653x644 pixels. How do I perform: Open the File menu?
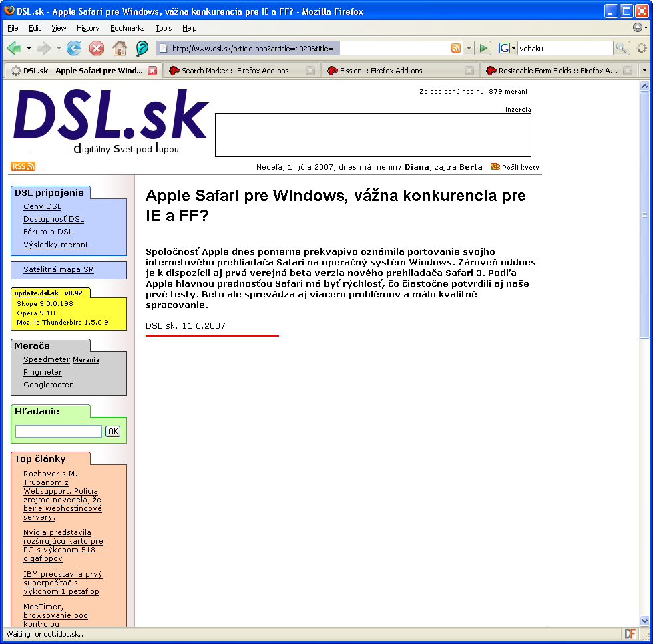point(13,28)
